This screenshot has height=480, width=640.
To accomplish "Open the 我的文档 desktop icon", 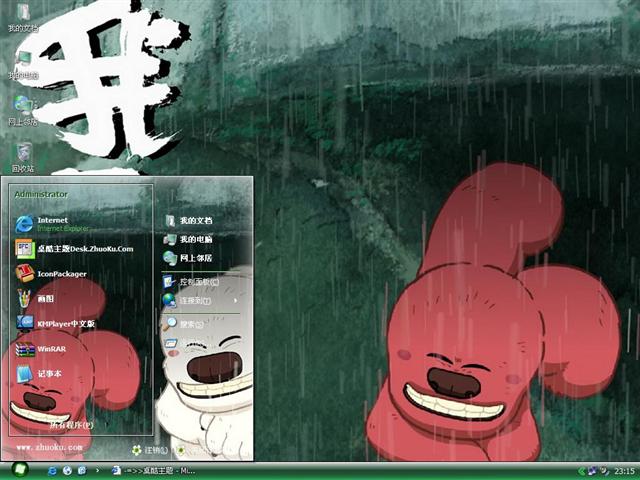I will click(23, 17).
